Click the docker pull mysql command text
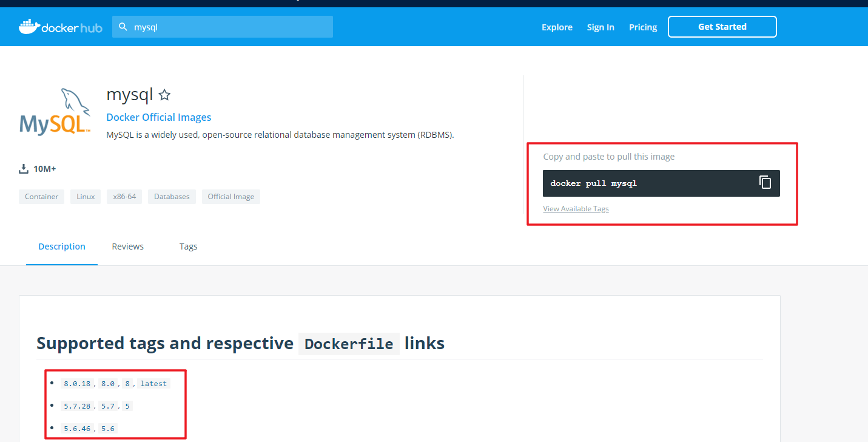 593,183
